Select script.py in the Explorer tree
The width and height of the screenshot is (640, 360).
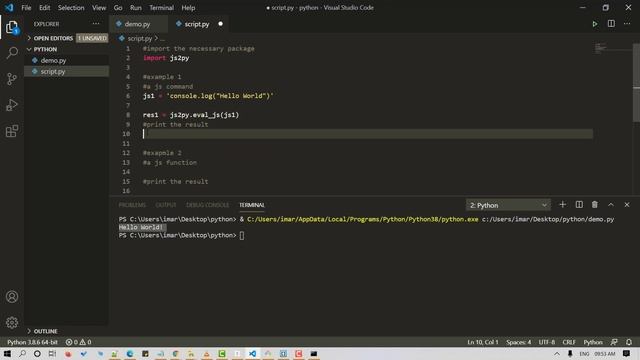tap(67, 71)
